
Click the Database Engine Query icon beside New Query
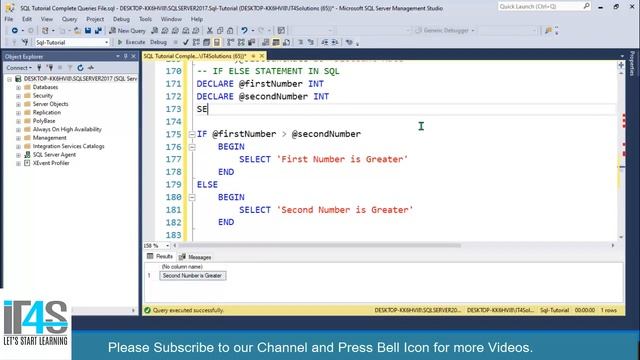click(155, 31)
